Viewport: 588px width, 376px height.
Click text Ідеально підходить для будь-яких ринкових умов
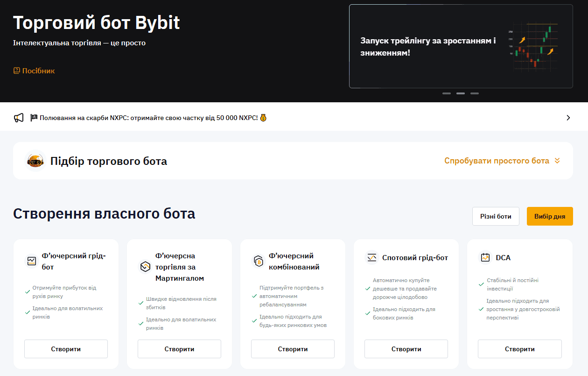click(293, 321)
